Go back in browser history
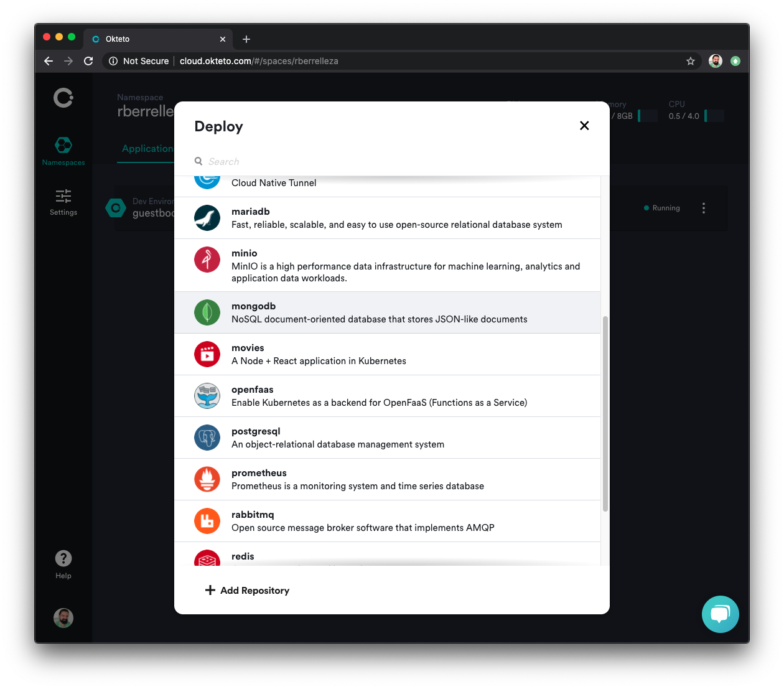 (49, 61)
